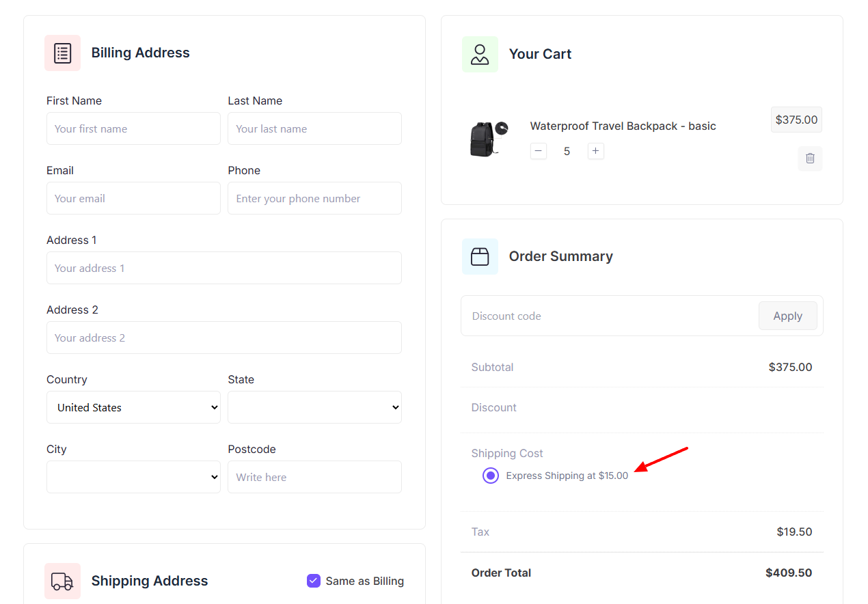
Task: Click the Shipping Cost label
Action: click(x=507, y=453)
